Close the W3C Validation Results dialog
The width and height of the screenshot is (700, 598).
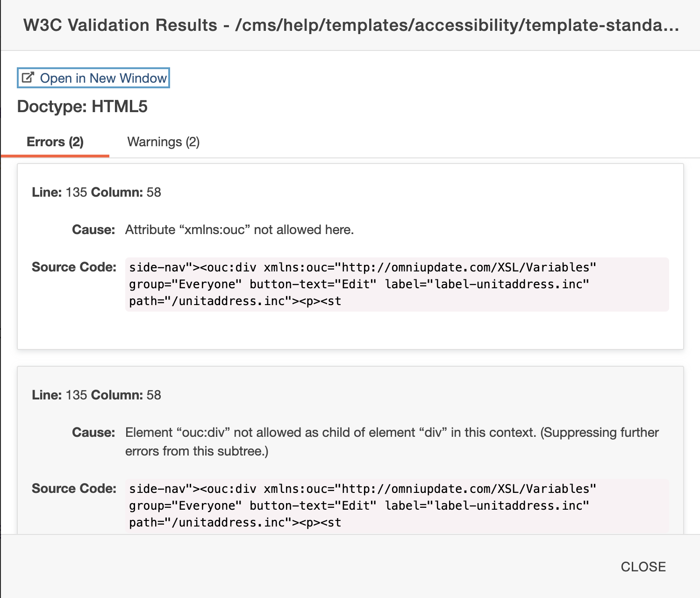pos(643,567)
